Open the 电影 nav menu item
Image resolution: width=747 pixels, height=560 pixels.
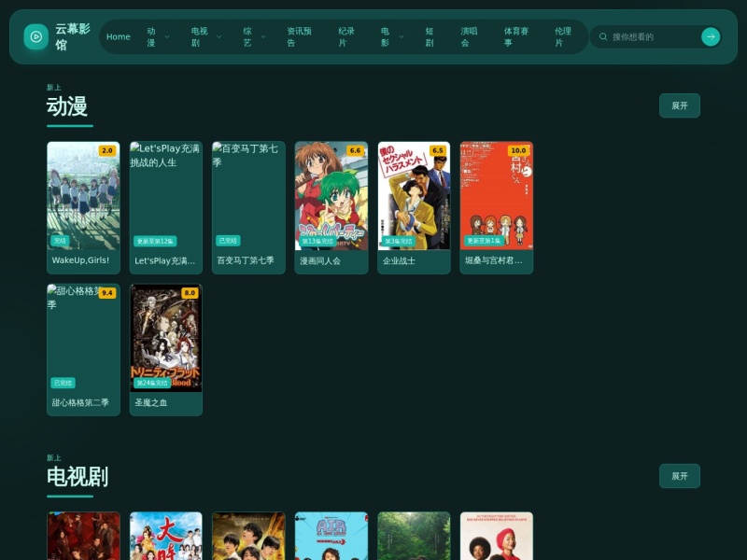click(x=385, y=36)
